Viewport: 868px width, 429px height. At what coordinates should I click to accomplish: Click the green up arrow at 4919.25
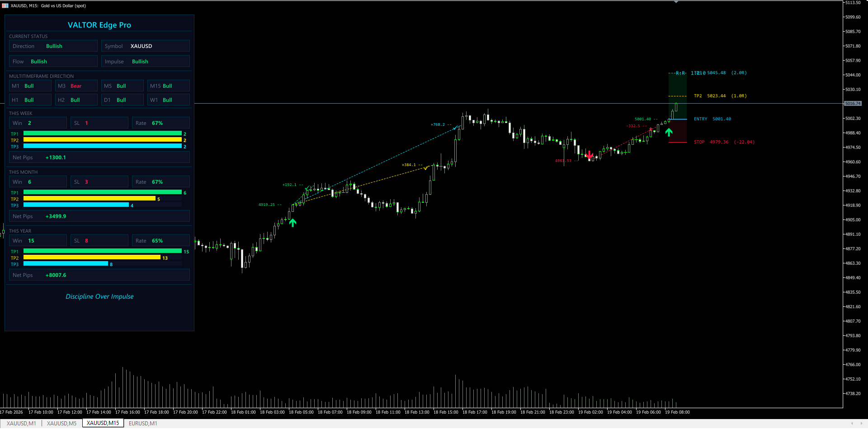[292, 223]
